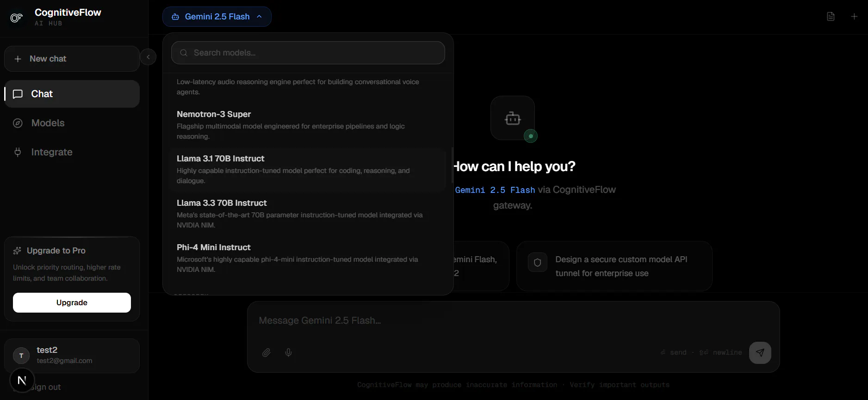Click the test2 avatar circle
868x400 pixels.
tap(21, 356)
